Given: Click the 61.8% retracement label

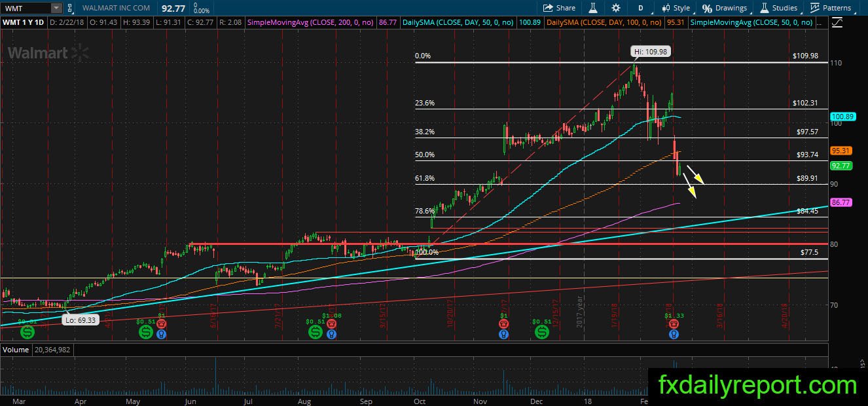Looking at the screenshot, I should point(425,178).
